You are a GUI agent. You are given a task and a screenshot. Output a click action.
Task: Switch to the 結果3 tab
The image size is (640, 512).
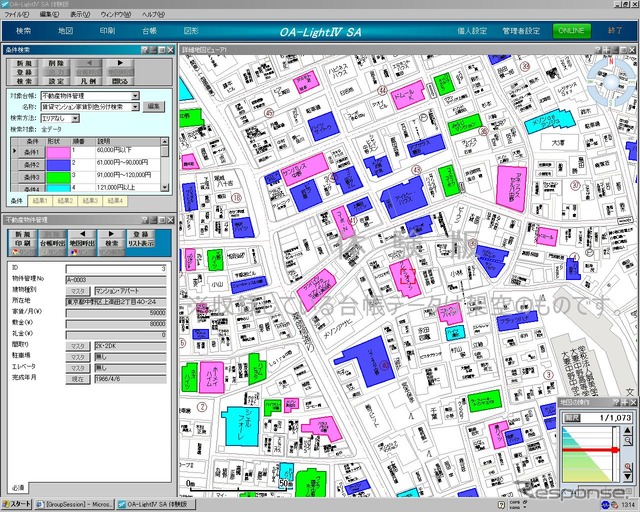click(x=90, y=200)
